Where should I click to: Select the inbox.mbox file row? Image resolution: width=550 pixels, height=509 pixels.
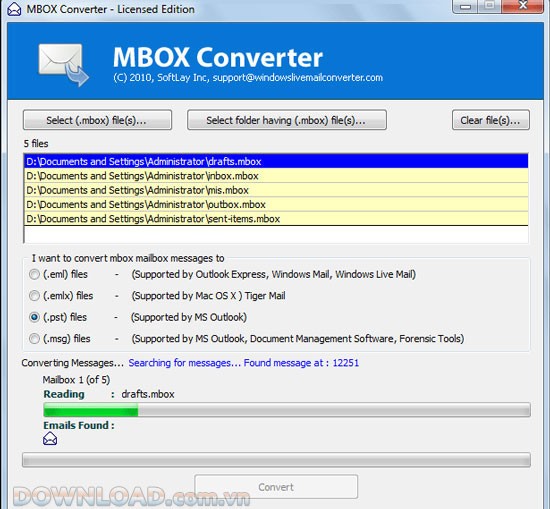coord(276,176)
